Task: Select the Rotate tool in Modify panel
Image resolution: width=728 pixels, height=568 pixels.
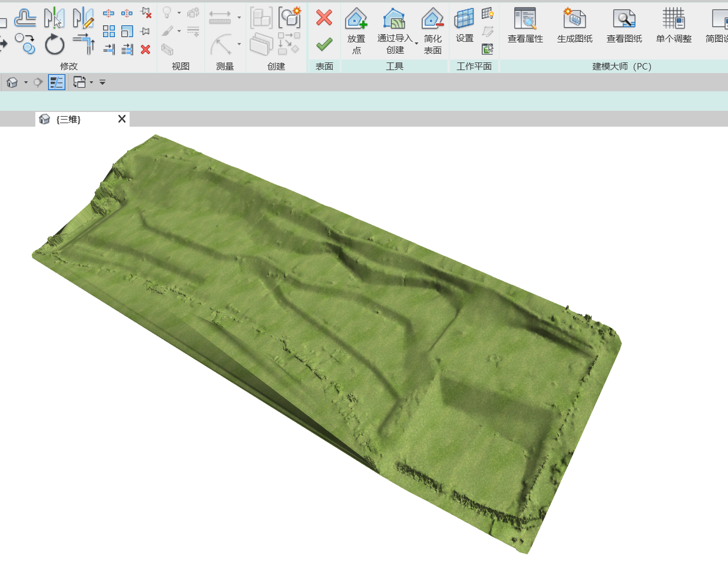Action: coord(54,44)
